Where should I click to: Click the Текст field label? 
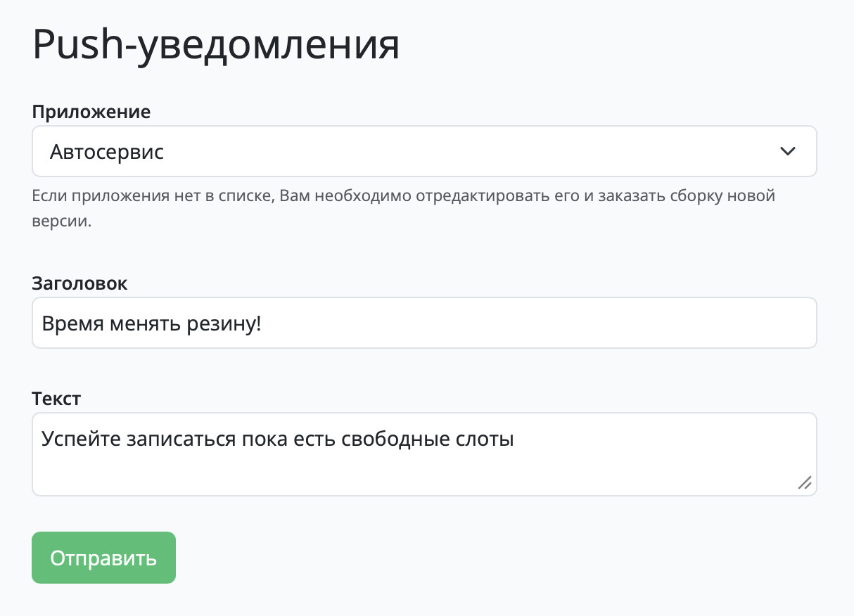pyautogui.click(x=57, y=399)
